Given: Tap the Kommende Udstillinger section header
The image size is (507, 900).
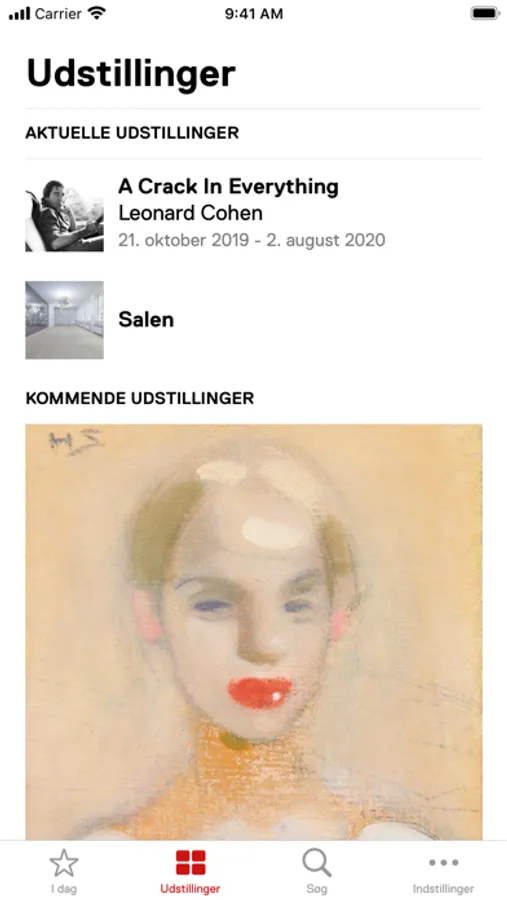Looking at the screenshot, I should click(x=140, y=398).
